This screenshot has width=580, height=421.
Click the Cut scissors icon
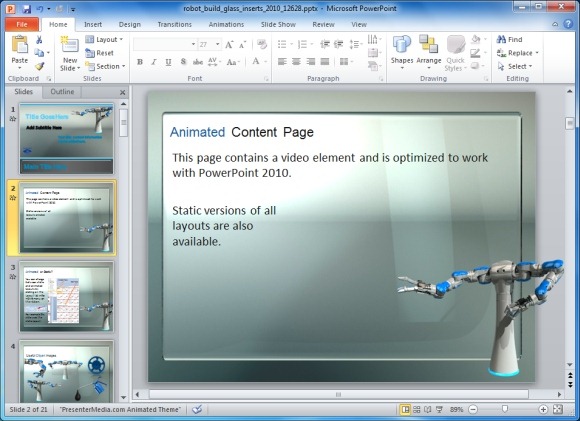click(x=39, y=40)
